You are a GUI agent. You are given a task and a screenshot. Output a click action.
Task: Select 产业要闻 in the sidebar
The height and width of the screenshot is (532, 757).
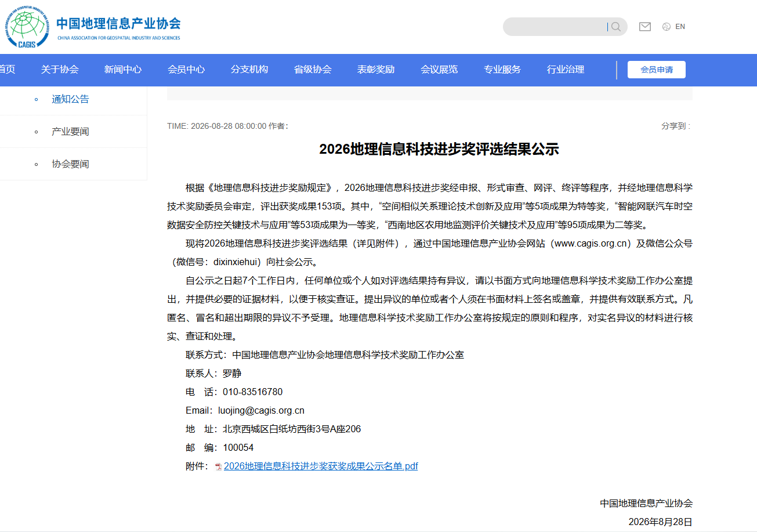[x=70, y=132]
